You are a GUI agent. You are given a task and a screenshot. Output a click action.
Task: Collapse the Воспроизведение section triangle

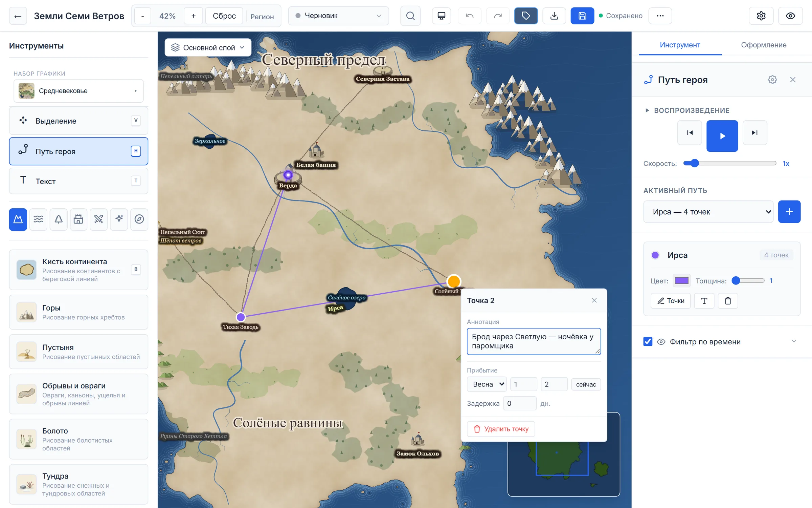(647, 110)
